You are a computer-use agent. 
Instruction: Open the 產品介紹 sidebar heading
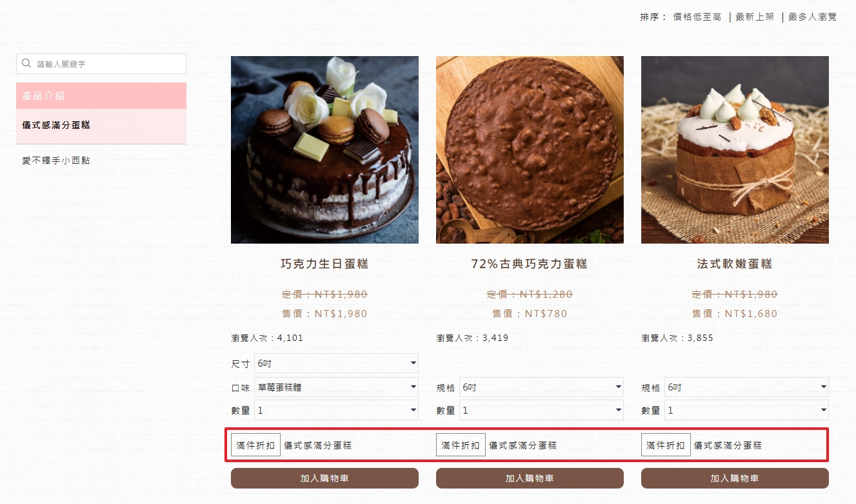pos(101,96)
